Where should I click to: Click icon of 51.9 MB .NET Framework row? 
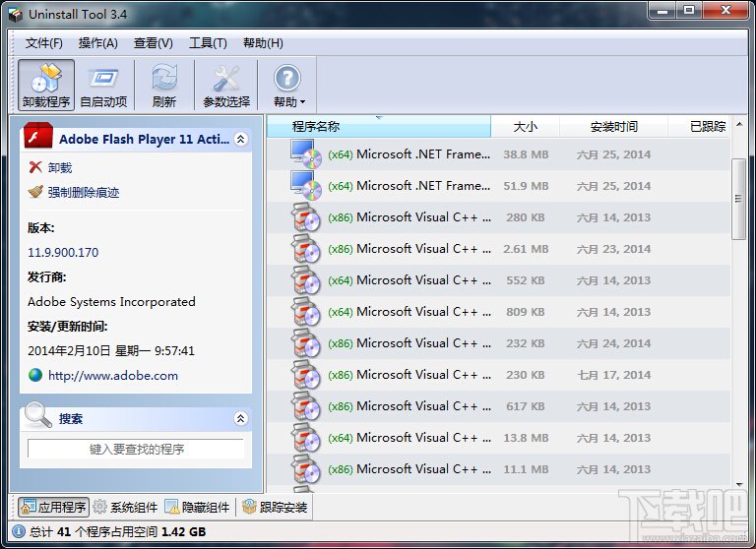point(306,186)
